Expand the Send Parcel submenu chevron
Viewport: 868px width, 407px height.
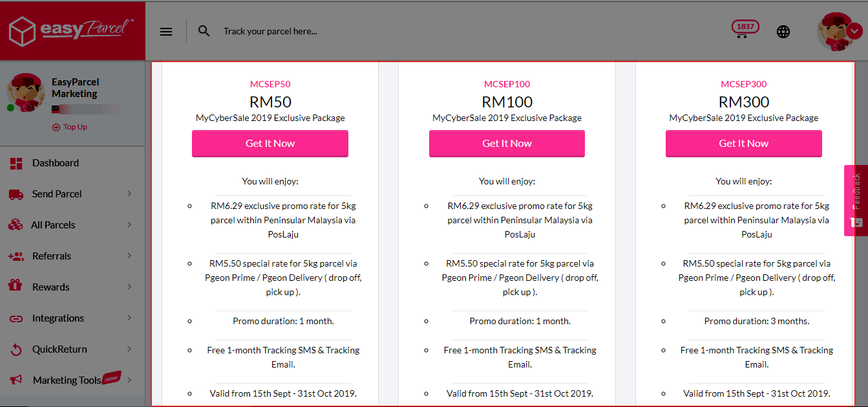tap(129, 193)
